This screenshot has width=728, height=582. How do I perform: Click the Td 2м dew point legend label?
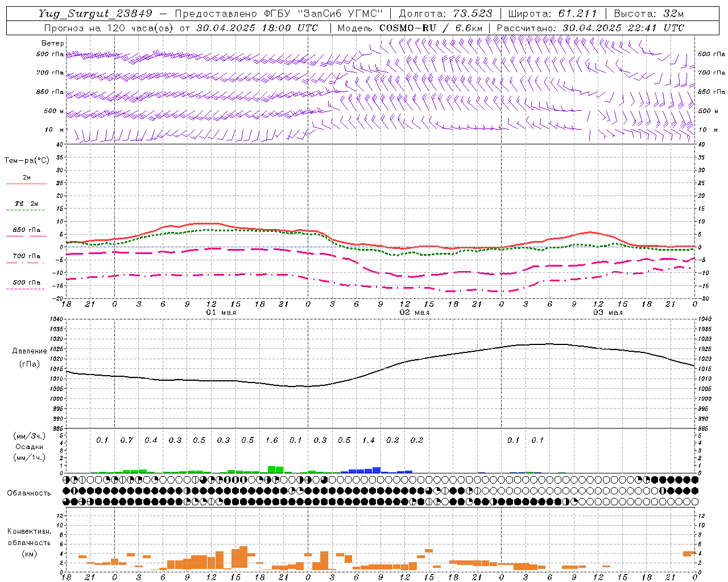27,203
